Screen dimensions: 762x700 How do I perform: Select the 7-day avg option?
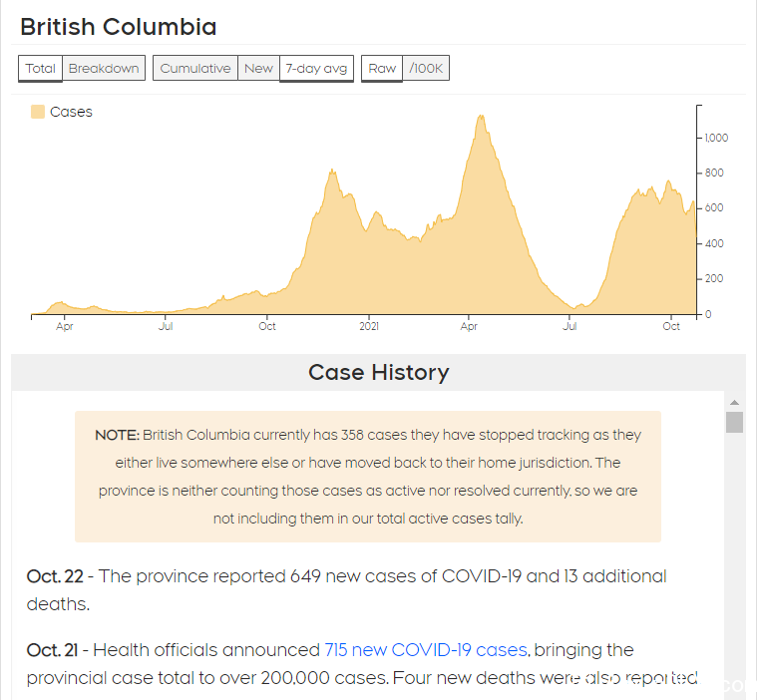click(316, 68)
